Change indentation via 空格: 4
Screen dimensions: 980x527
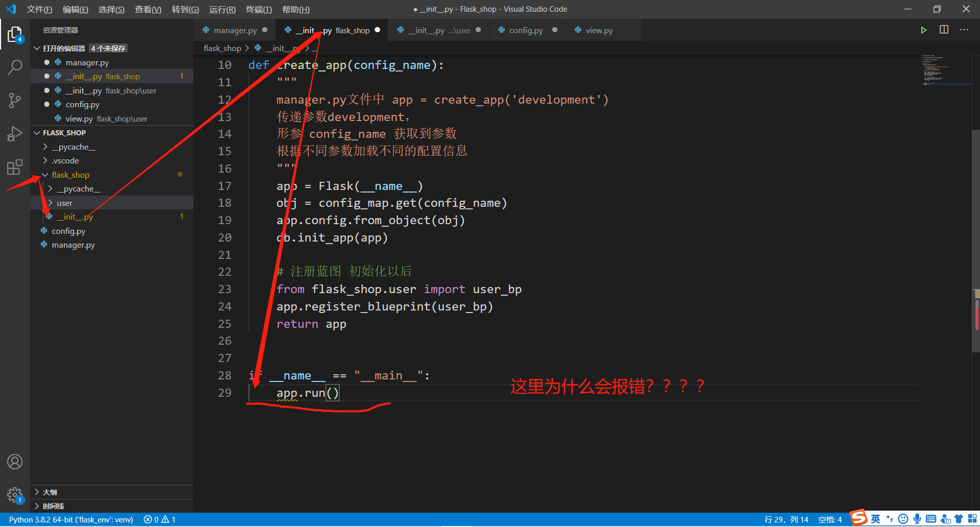[830, 519]
